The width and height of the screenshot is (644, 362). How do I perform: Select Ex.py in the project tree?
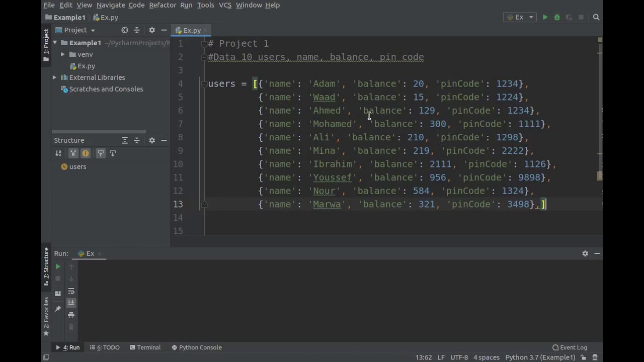(x=86, y=66)
